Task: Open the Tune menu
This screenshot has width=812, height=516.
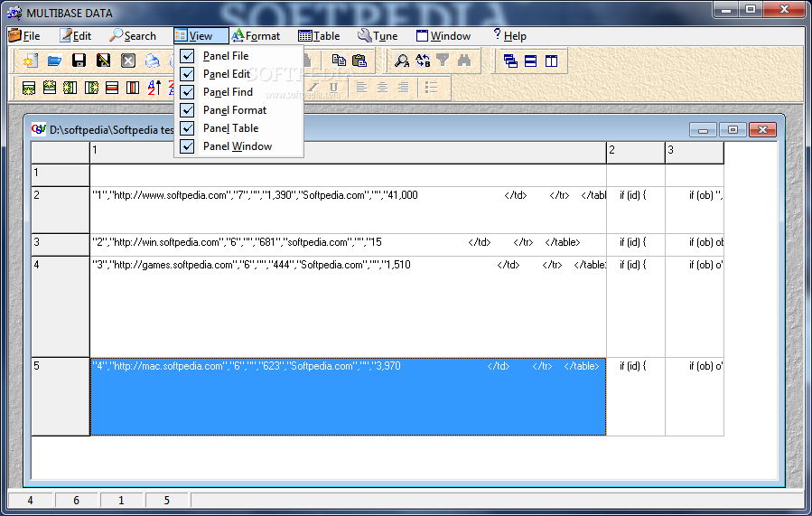Action: (x=378, y=36)
